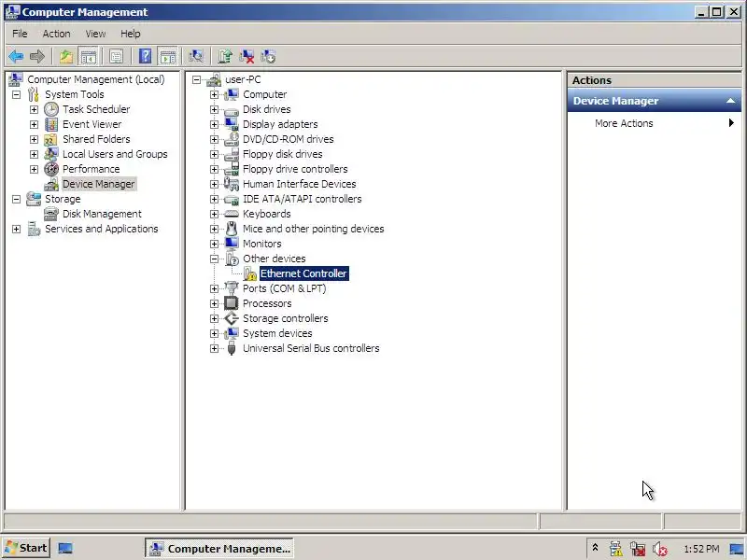Collapse the Storage node
Image resolution: width=747 pixels, height=560 pixels.
point(16,199)
